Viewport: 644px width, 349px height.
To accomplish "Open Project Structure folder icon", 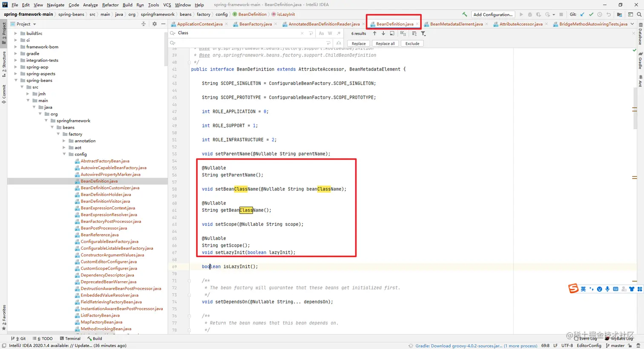I will pyautogui.click(x=619, y=14).
